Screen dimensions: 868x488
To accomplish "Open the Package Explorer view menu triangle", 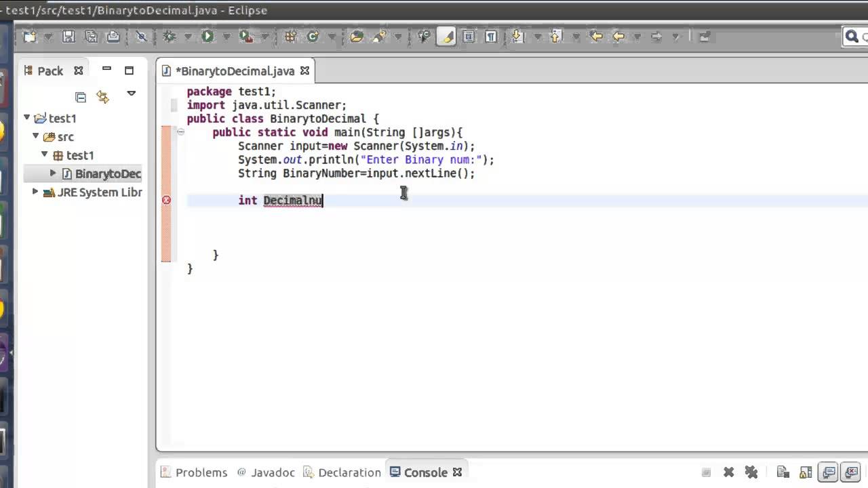I will coord(132,94).
